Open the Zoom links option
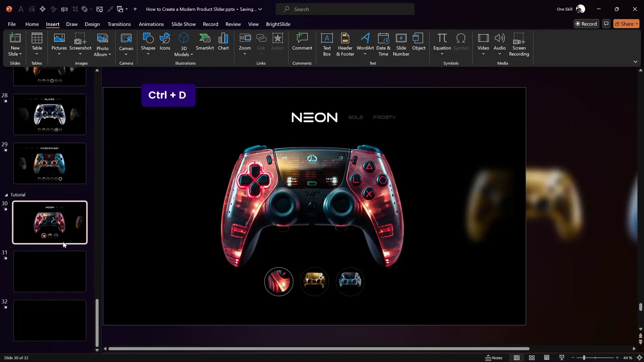Screen dimensions: 644x362 [x=245, y=44]
